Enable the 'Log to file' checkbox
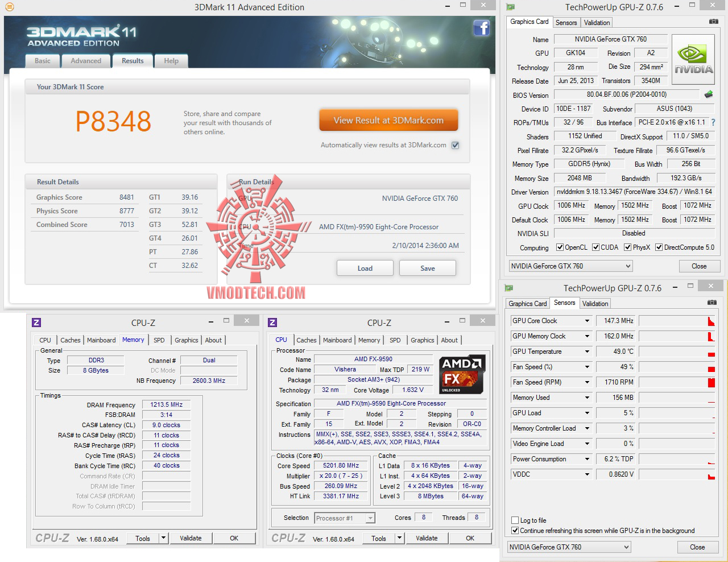This screenshot has width=728, height=562. (x=515, y=520)
